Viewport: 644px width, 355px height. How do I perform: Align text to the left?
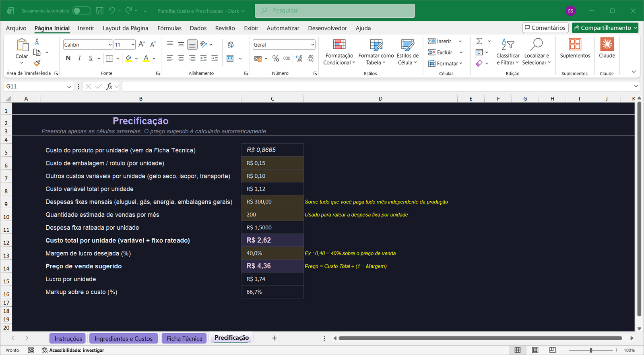[170, 58]
